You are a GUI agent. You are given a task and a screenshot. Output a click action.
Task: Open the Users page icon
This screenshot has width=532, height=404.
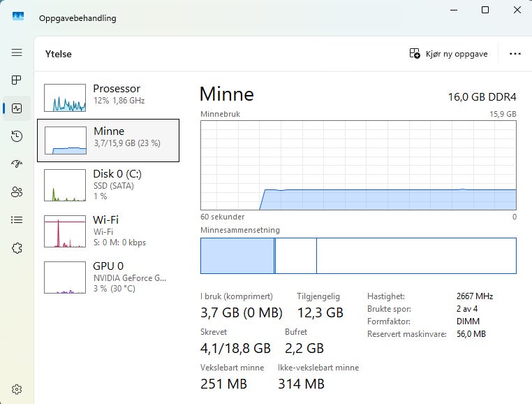pyautogui.click(x=17, y=192)
